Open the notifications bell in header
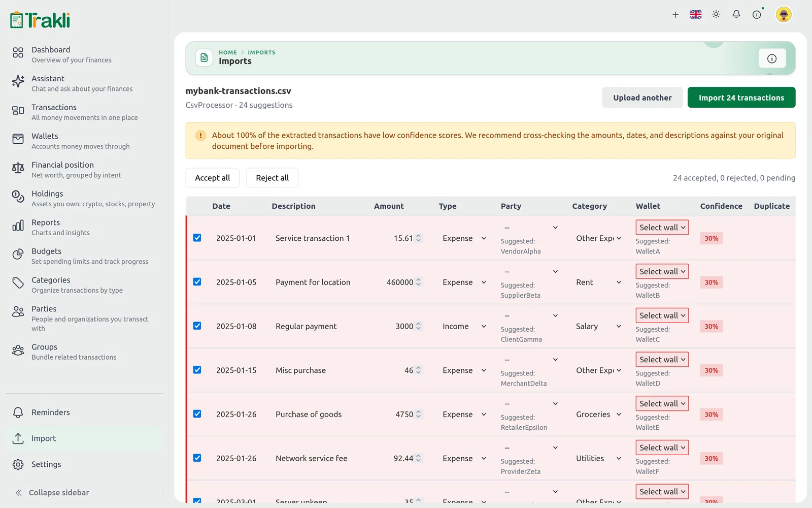The image size is (812, 508). (x=736, y=15)
